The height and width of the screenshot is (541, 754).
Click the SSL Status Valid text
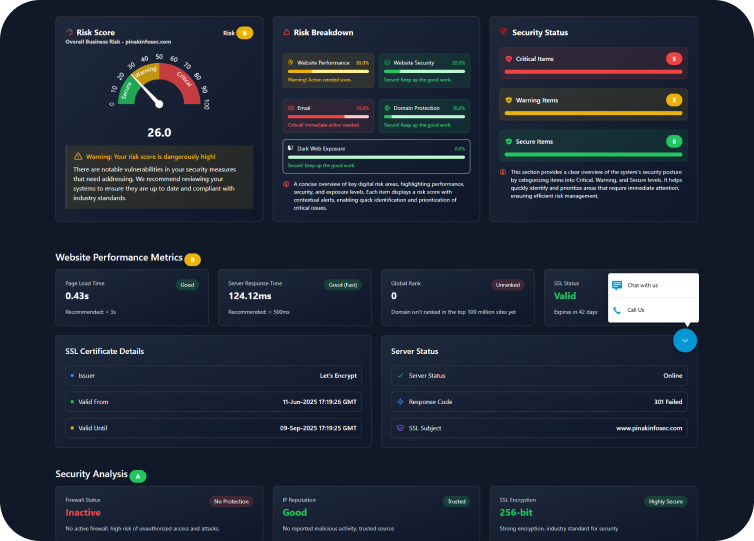click(x=565, y=296)
